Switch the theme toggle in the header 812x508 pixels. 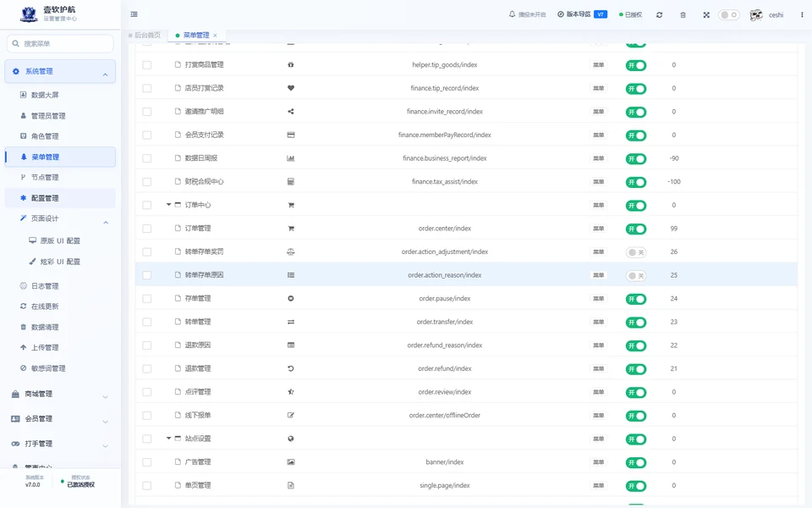tap(728, 15)
